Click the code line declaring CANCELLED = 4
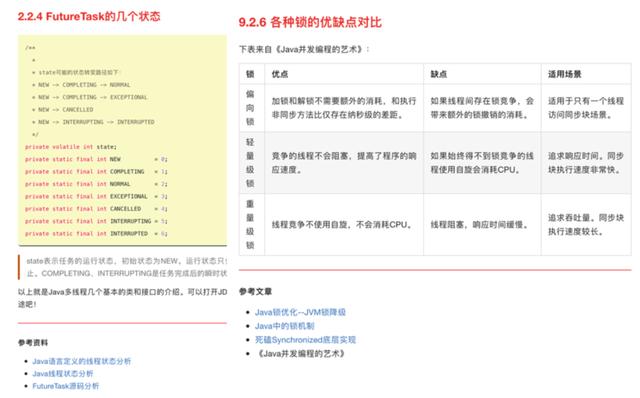640x398 pixels. (x=96, y=209)
